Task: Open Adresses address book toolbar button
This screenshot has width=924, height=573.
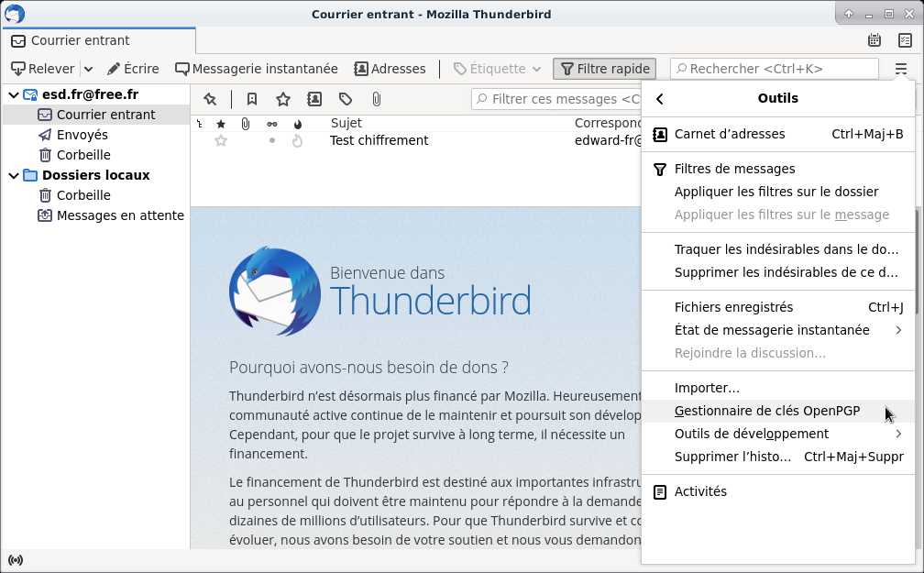Action: [390, 69]
